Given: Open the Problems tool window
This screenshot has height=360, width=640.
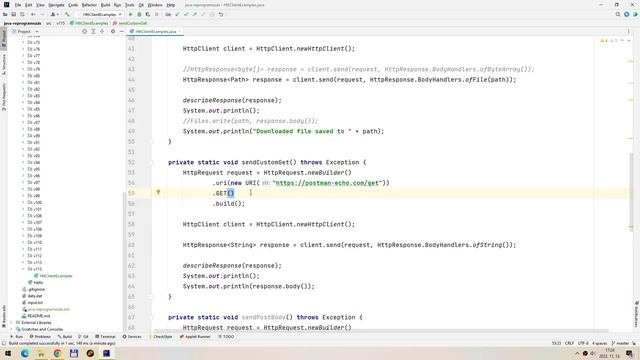Looking at the screenshot, I should tap(40, 337).
